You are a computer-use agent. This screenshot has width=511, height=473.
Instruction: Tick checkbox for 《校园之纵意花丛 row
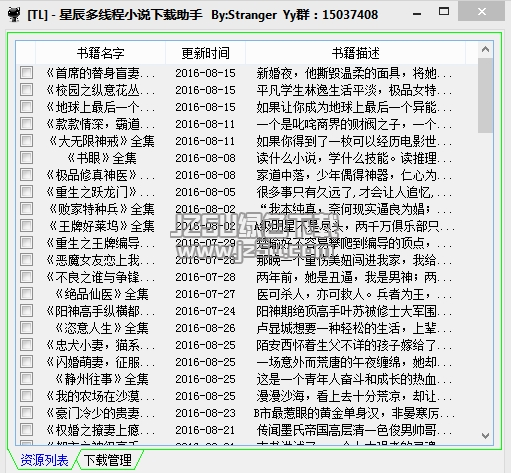[x=26, y=90]
